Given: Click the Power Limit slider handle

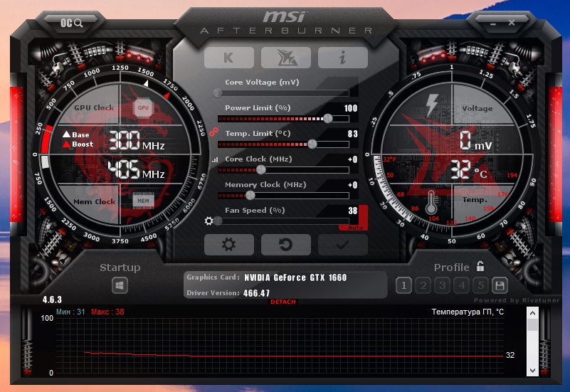Looking at the screenshot, I should pyautogui.click(x=327, y=118).
